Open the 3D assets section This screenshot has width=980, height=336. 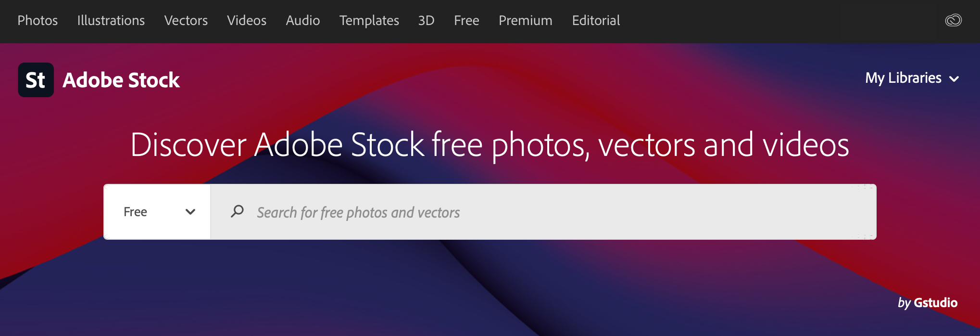tap(426, 20)
